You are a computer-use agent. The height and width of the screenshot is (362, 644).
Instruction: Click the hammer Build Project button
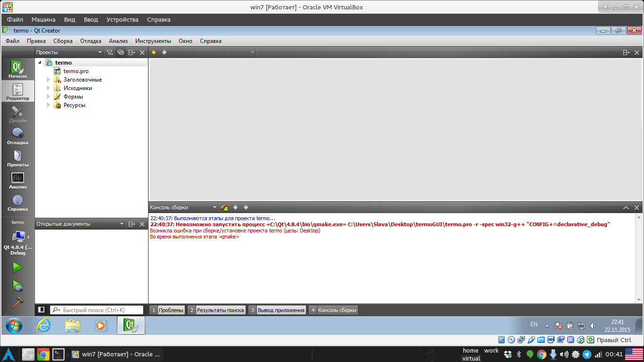click(x=17, y=302)
